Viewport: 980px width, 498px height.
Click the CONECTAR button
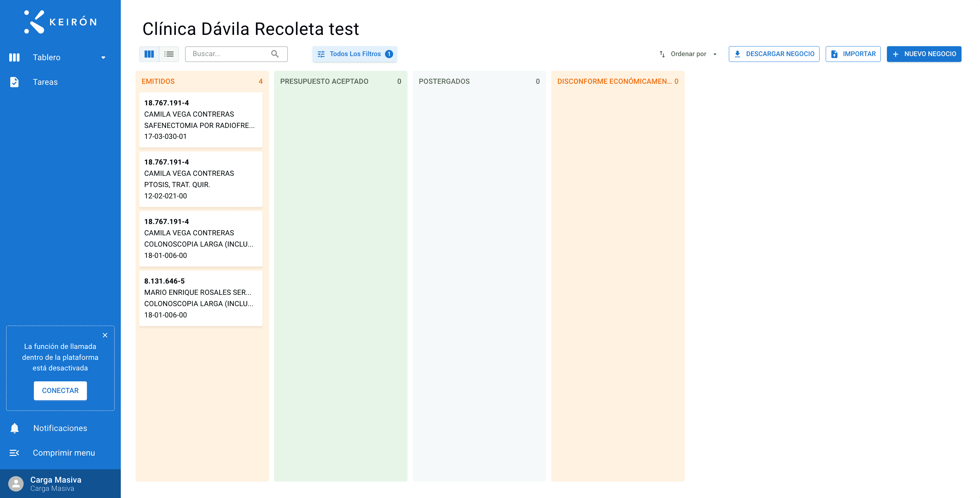pyautogui.click(x=60, y=391)
